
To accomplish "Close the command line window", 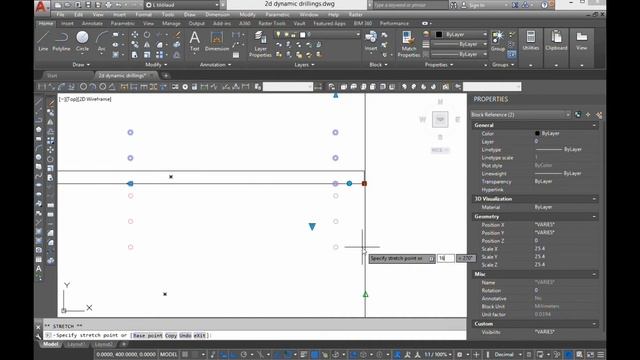I will pyautogui.click(x=38, y=327).
